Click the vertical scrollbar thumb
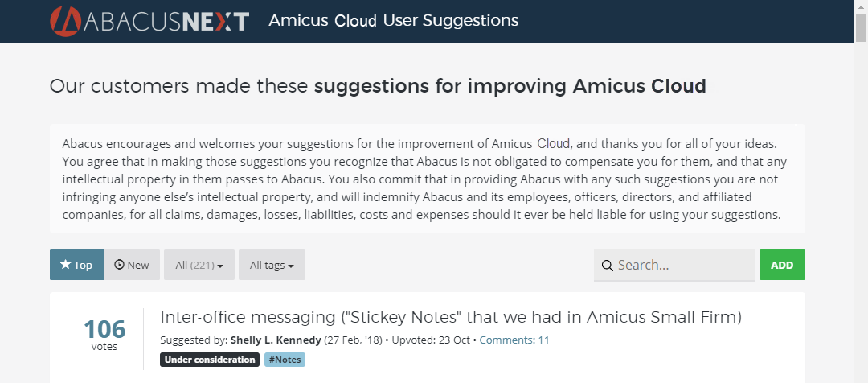868x383 pixels. pyautogui.click(x=861, y=27)
